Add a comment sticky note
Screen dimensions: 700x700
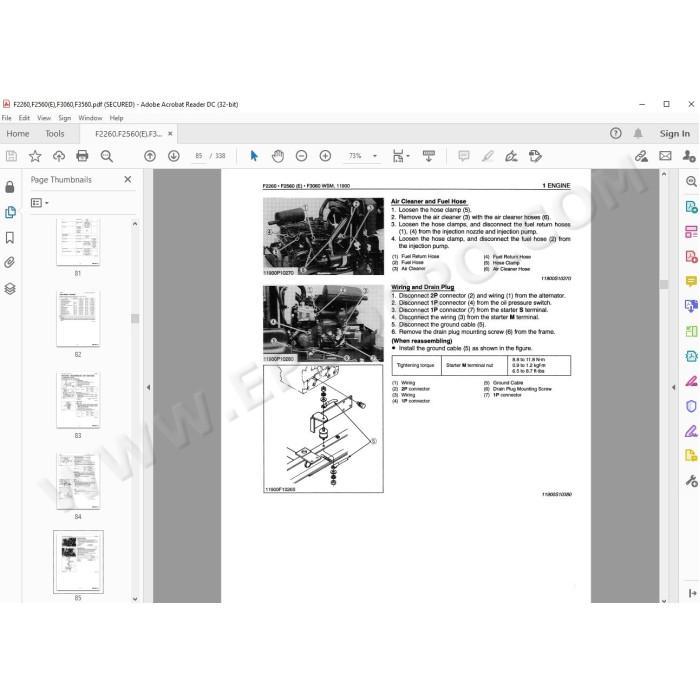(x=464, y=156)
